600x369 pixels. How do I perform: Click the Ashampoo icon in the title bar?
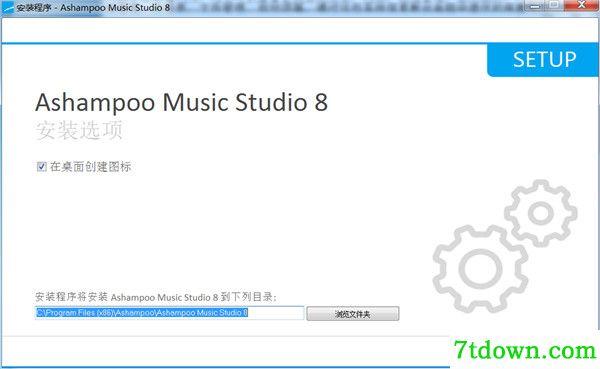pyautogui.click(x=8, y=7)
